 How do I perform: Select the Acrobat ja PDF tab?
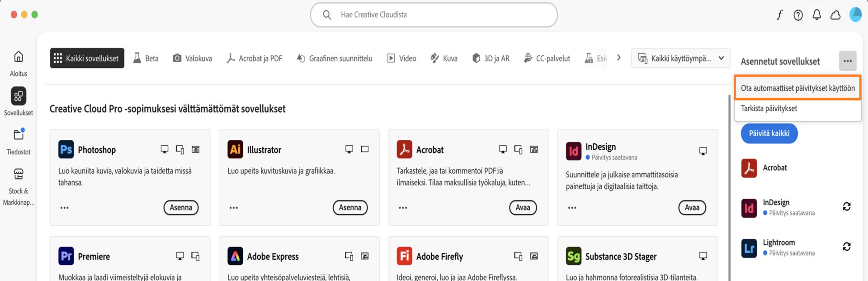point(255,58)
